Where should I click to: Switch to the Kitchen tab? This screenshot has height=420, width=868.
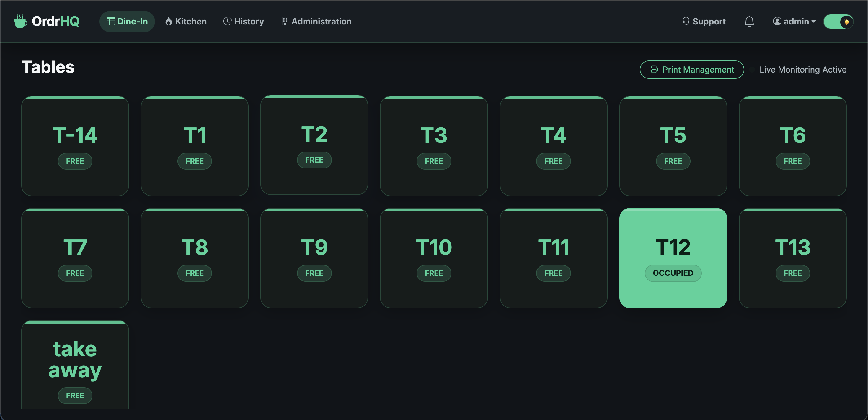click(x=186, y=21)
